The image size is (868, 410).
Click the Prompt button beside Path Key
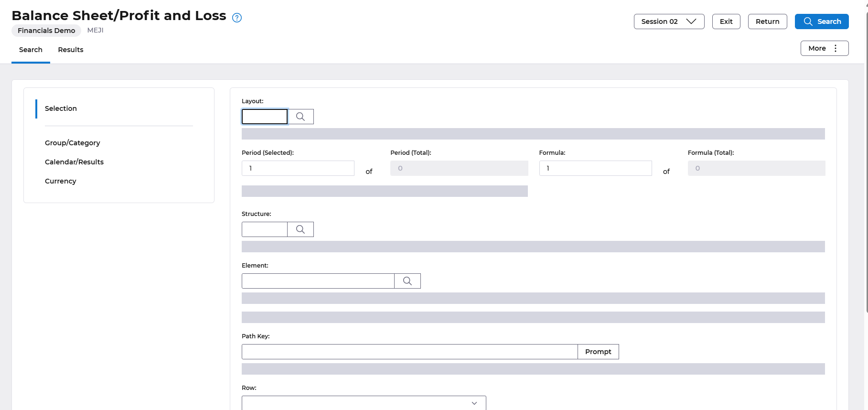(598, 352)
